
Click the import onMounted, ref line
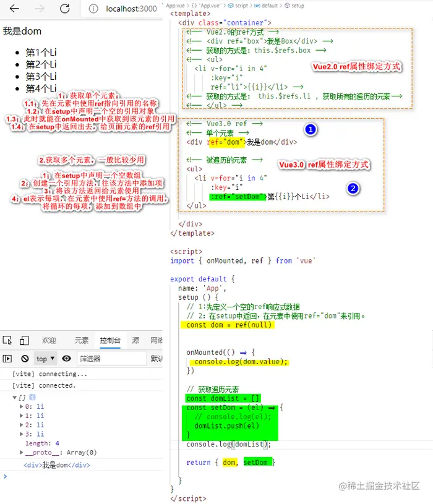tap(242, 261)
